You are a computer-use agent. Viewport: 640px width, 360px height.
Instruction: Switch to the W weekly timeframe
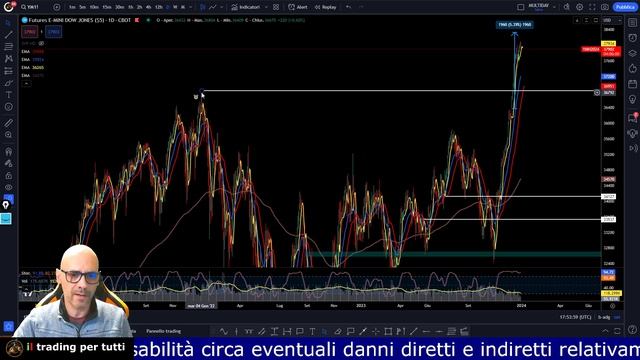click(175, 7)
